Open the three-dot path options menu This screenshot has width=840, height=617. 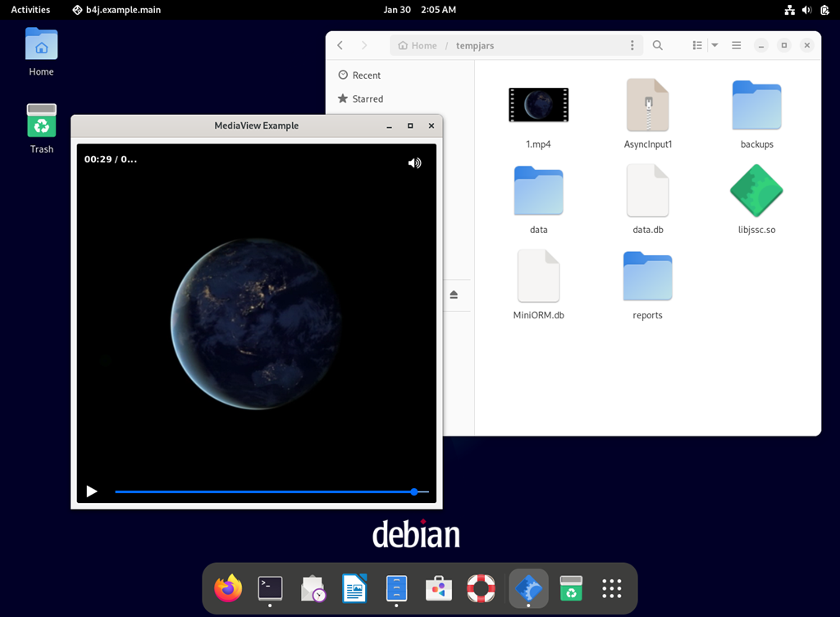[x=632, y=45]
